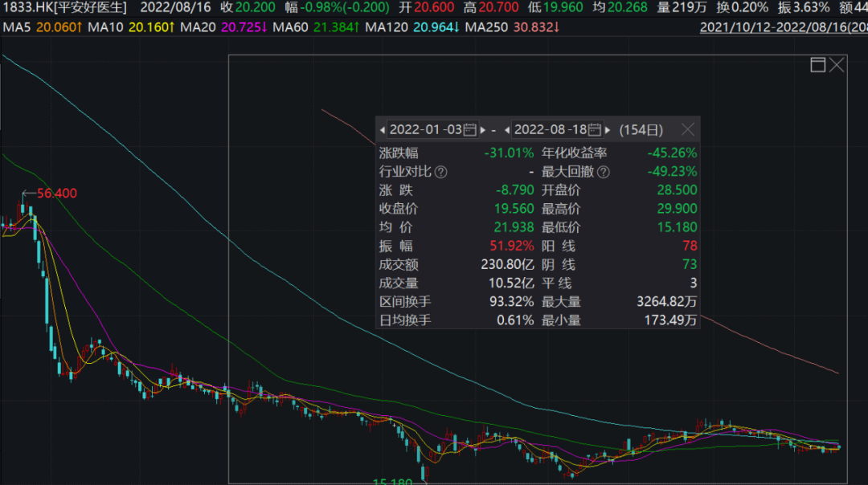Open help icon next to 最大回撤

coord(604,172)
